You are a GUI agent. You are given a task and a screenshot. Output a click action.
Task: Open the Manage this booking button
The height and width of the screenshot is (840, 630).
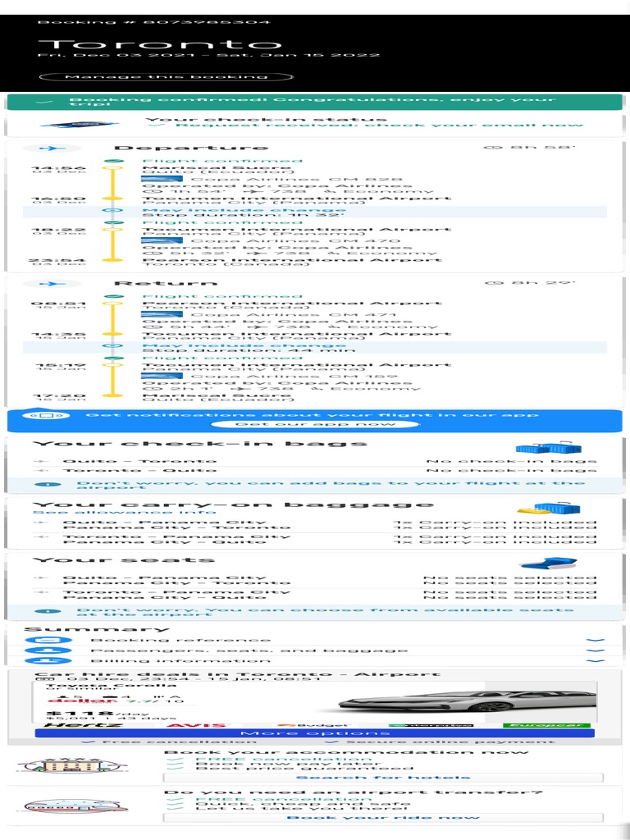pos(166,76)
